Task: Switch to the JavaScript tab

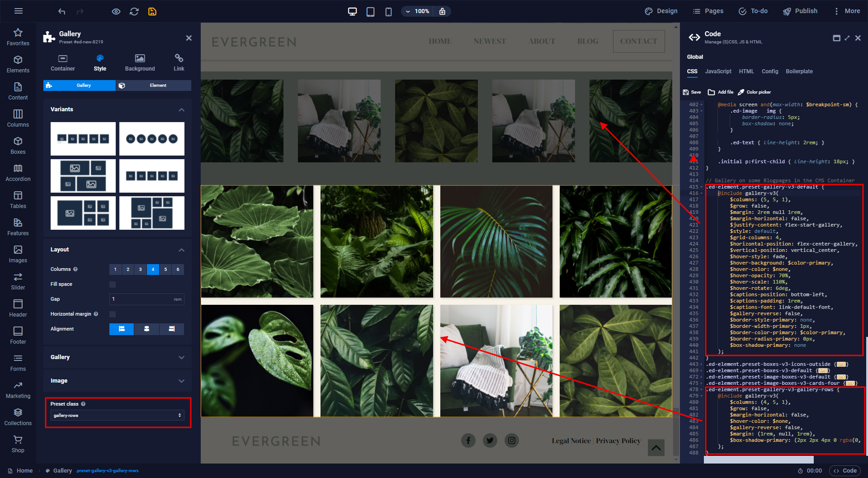Action: point(718,71)
